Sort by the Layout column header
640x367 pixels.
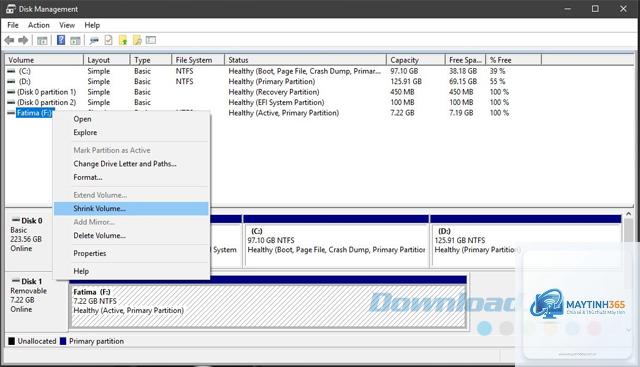(x=107, y=60)
